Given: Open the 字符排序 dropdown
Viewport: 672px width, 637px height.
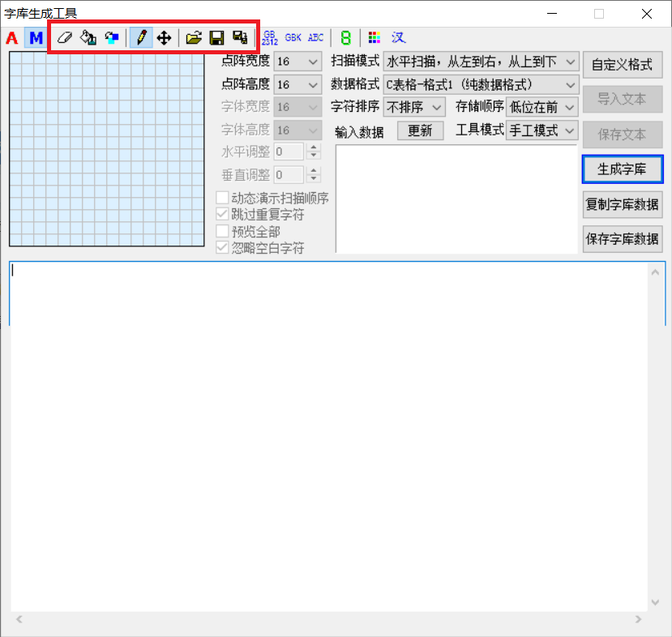Looking at the screenshot, I should 414,107.
